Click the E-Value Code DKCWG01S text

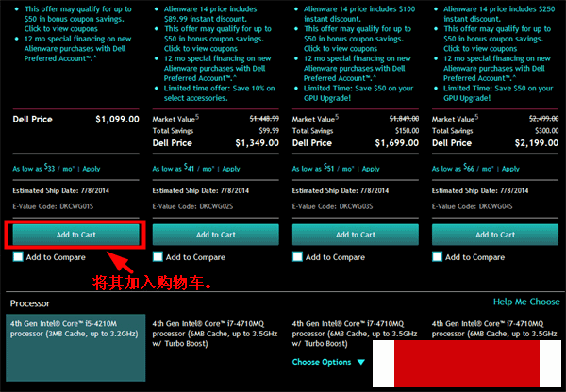[53, 206]
